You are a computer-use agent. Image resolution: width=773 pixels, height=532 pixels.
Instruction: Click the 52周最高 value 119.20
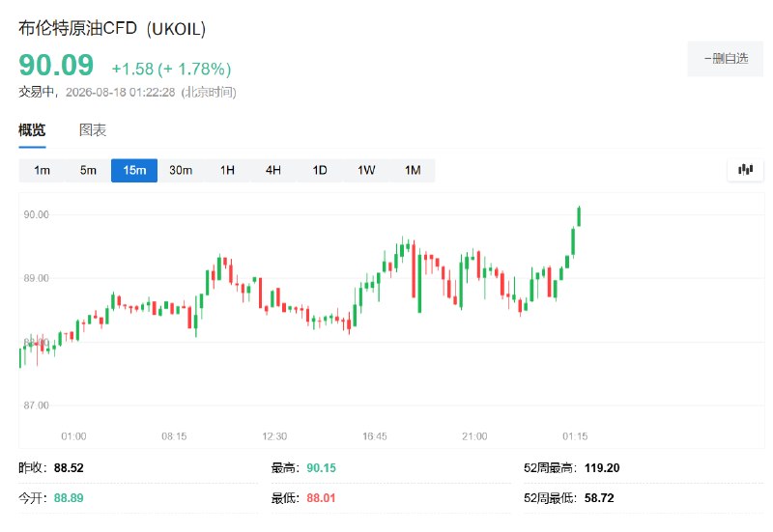(602, 467)
